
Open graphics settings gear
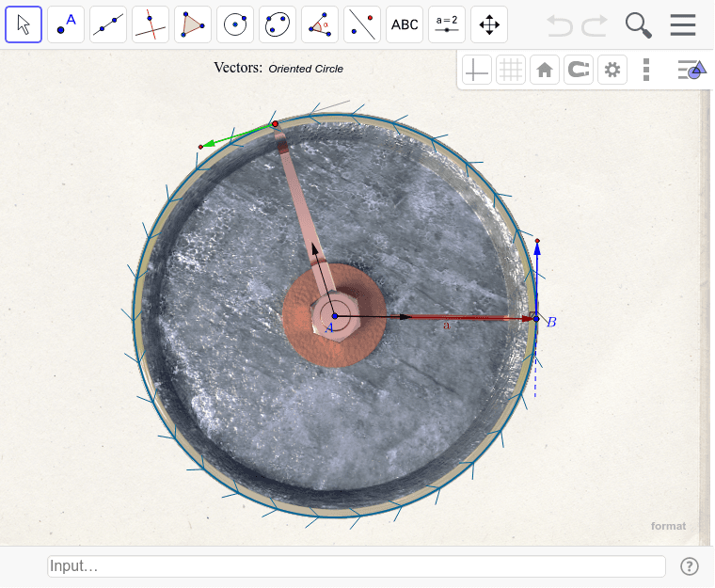[612, 70]
